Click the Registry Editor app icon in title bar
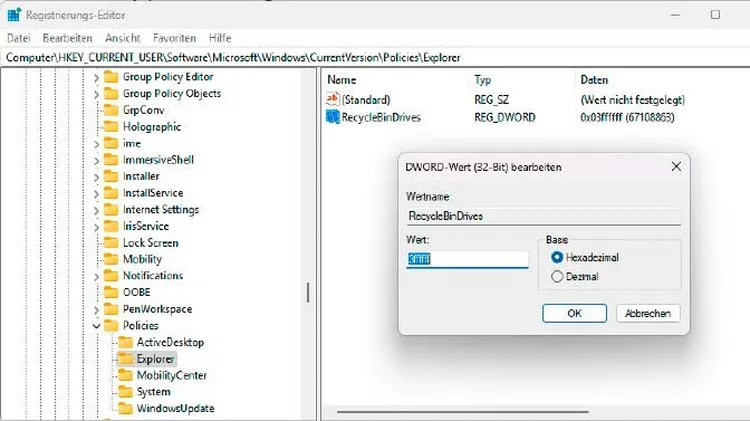Viewport: 750px width, 421px height. 12,15
